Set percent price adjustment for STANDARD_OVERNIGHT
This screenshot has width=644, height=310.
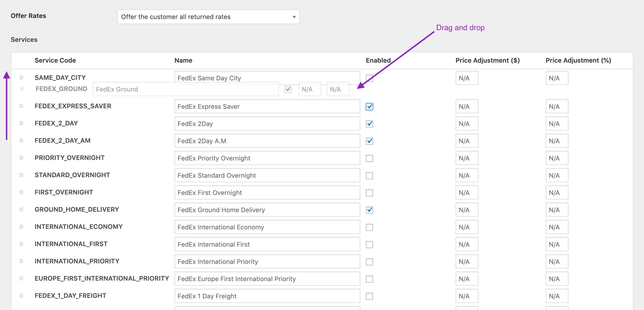[557, 175]
